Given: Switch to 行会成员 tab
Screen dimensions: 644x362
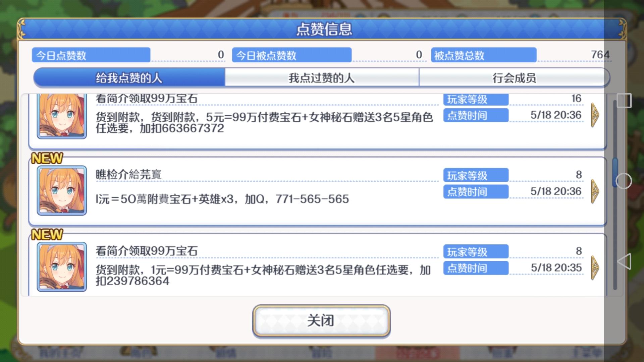Looking at the screenshot, I should 514,78.
